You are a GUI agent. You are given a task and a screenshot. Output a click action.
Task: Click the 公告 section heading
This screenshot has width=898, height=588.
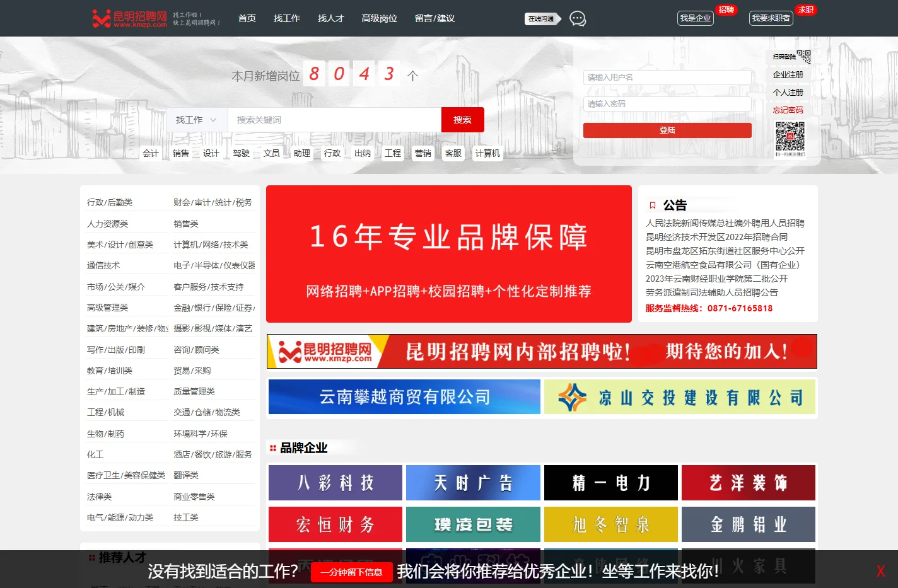(x=675, y=205)
